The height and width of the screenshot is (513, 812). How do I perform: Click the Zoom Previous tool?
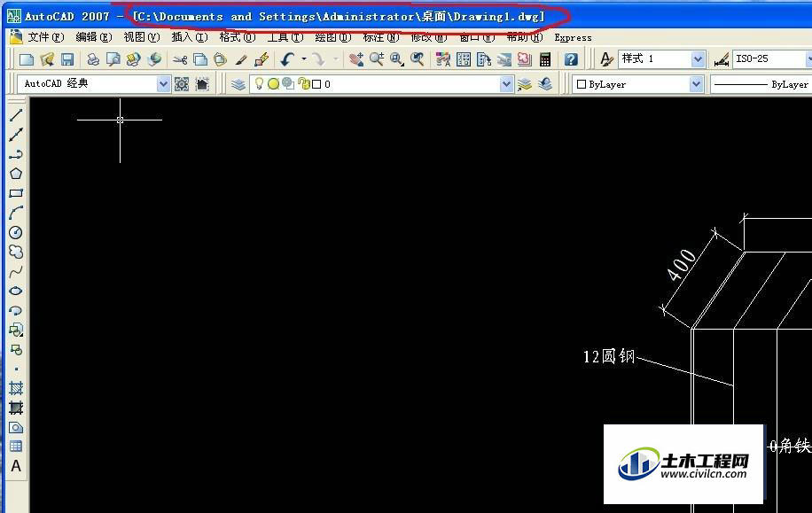click(x=418, y=59)
